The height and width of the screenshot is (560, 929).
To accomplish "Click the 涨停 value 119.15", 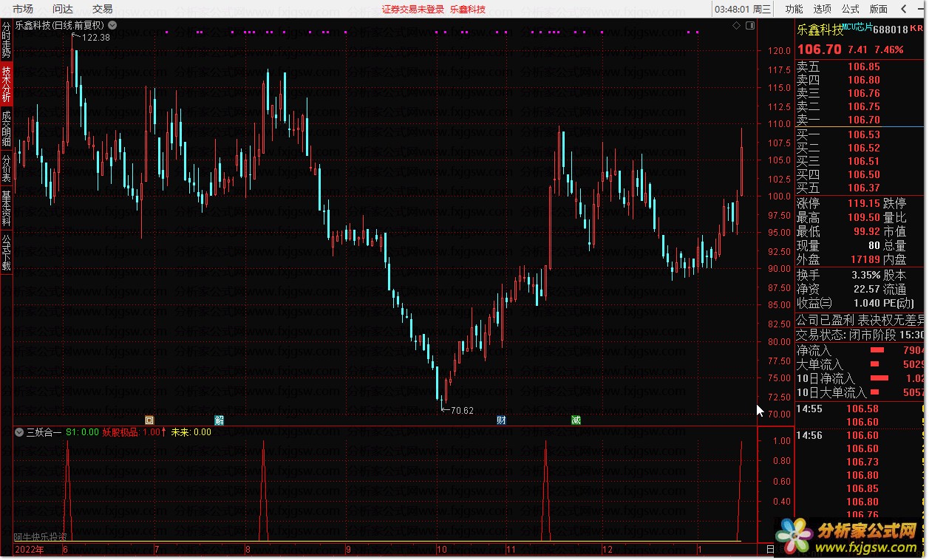I will (x=863, y=203).
